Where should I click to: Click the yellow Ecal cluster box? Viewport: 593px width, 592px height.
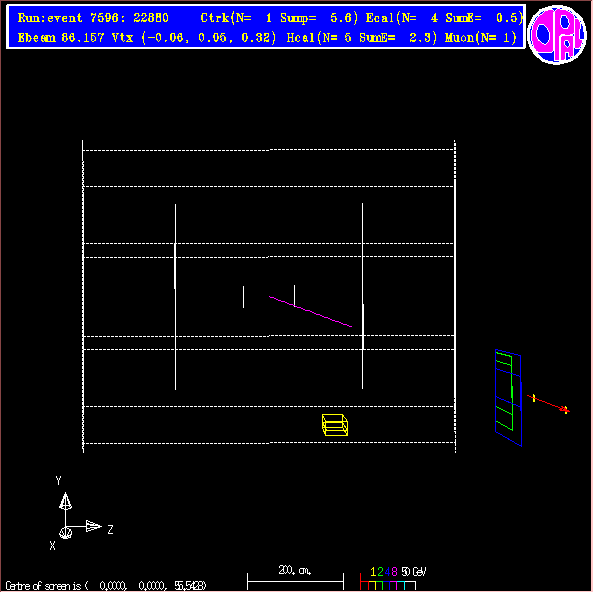335,425
